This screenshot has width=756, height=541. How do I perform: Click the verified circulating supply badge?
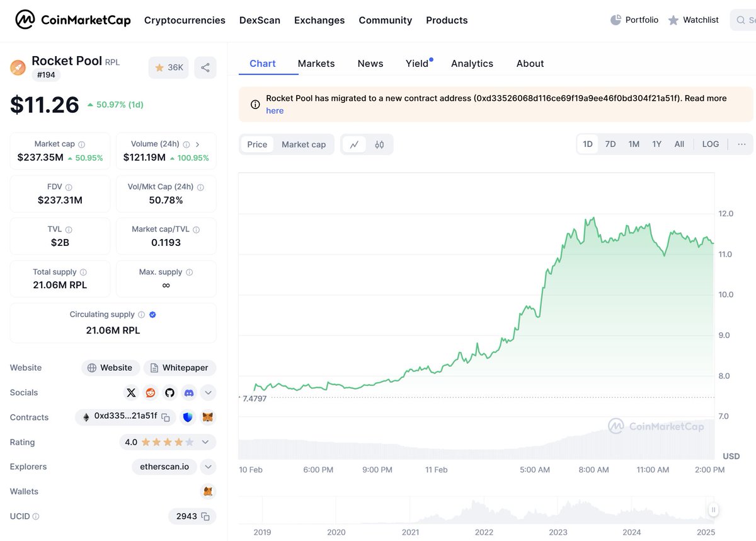tap(152, 315)
